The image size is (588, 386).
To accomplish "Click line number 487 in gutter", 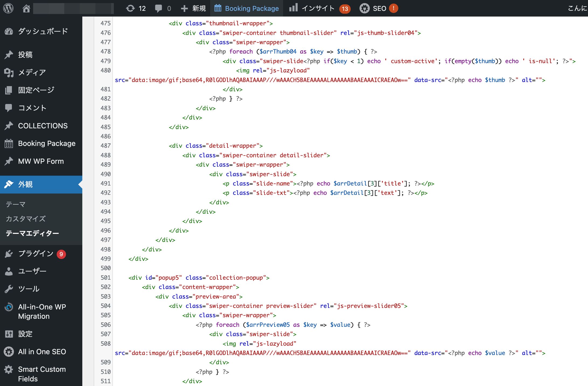I will 106,146.
